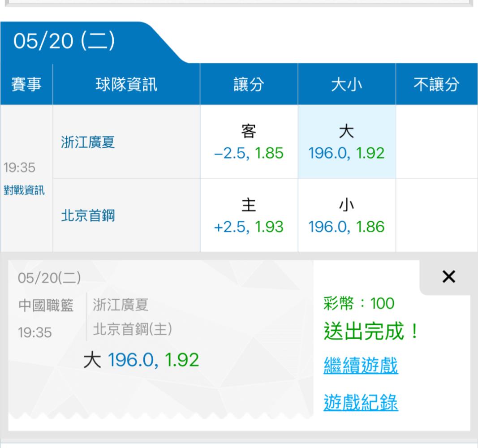
Task: Pick 客 -2.5, 1.85 handicap odds
Action: click(249, 142)
